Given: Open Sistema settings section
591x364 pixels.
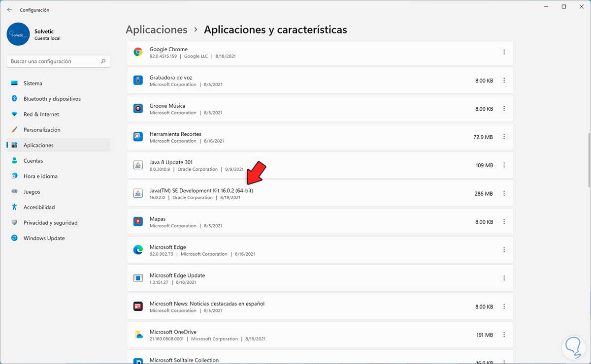Looking at the screenshot, I should click(33, 84).
